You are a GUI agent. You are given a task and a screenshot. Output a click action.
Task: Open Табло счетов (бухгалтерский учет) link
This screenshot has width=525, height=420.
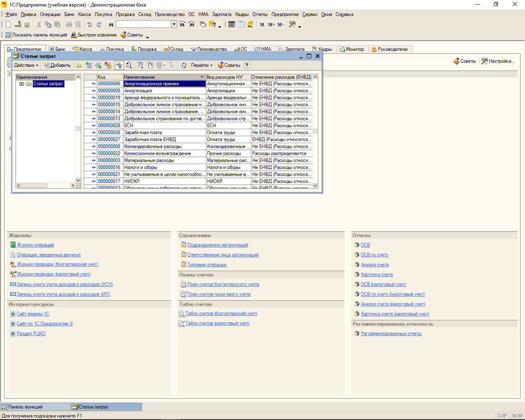coord(221,313)
